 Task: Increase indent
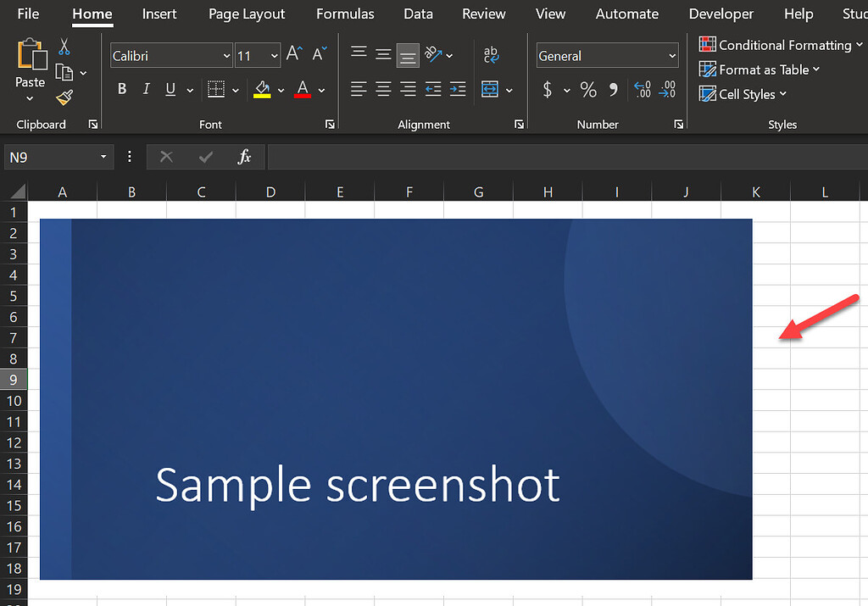pos(458,89)
